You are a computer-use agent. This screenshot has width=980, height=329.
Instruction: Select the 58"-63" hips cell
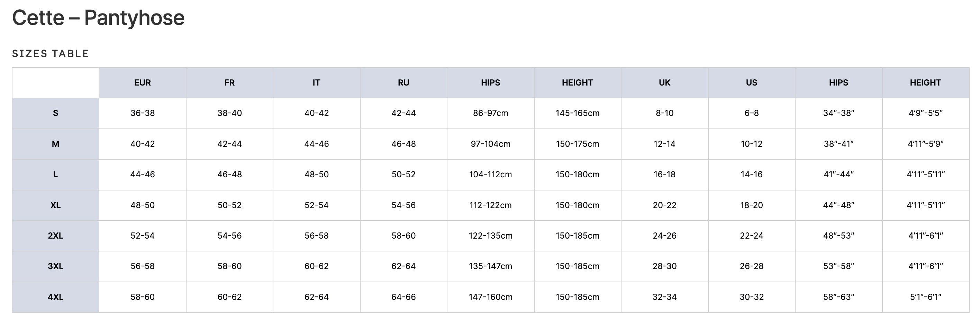[x=839, y=297]
